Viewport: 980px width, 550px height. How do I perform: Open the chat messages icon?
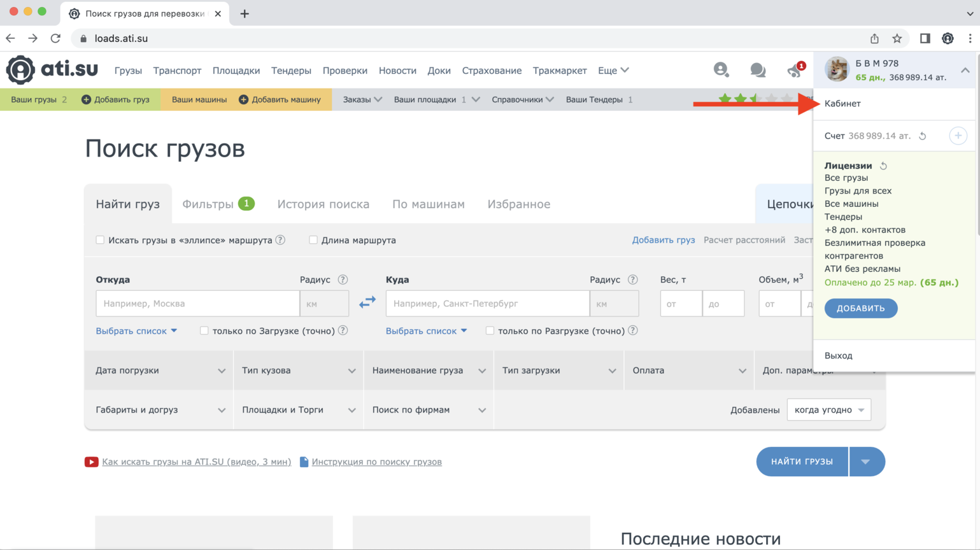758,70
